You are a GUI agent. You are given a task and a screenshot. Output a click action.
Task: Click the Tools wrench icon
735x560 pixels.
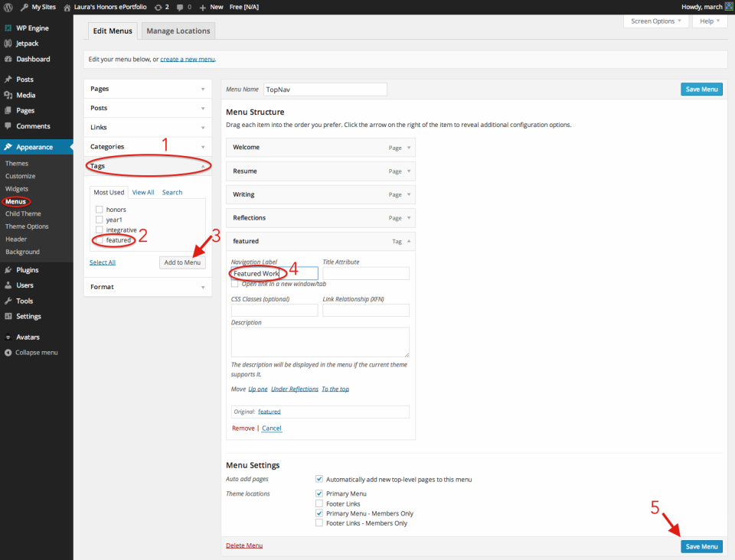8,301
